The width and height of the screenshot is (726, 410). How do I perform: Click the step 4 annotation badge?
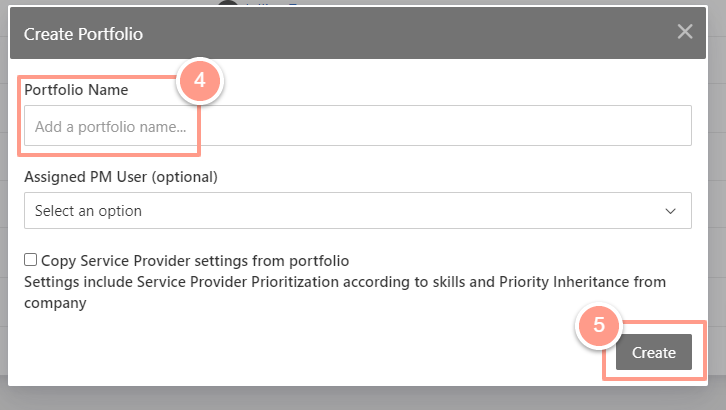[200, 81]
